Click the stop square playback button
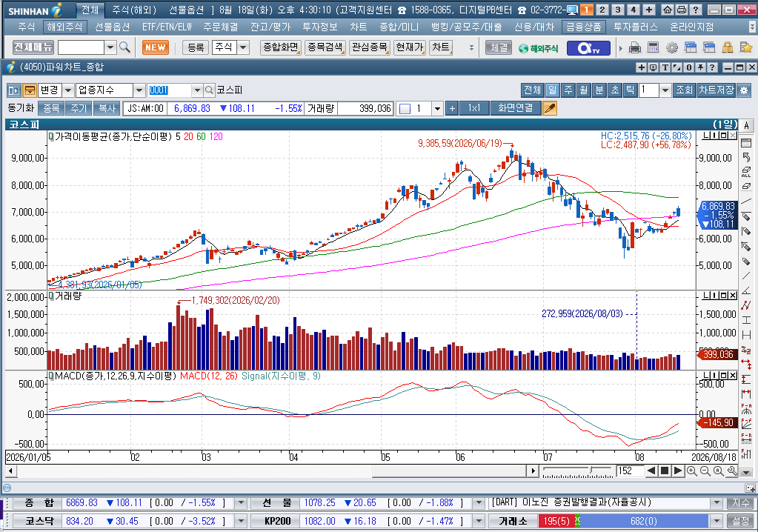 tap(665, 471)
